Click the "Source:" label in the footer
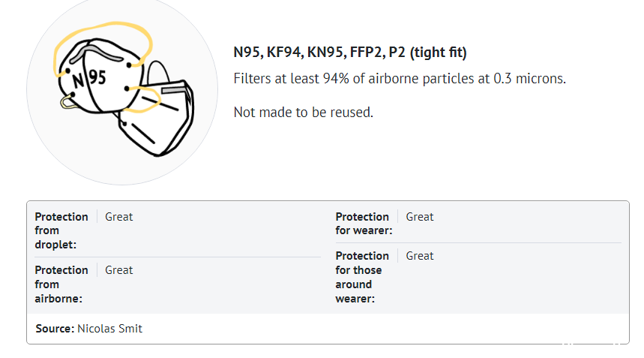 click(55, 329)
